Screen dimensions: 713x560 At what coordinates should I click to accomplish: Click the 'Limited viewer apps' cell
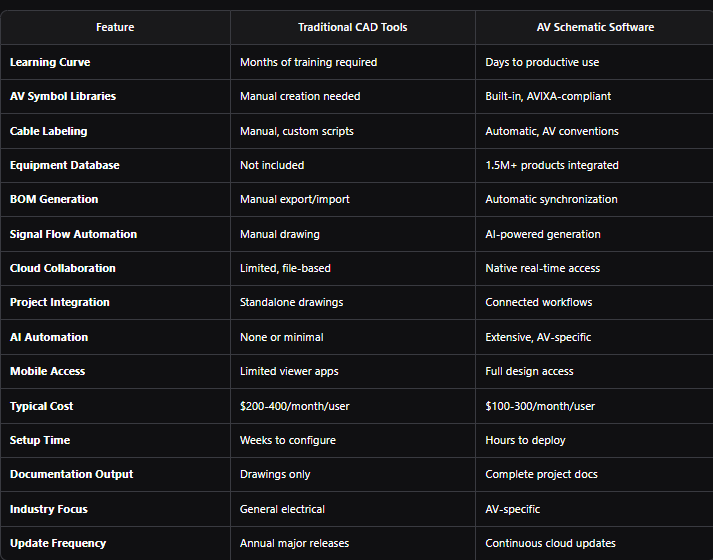tap(289, 371)
